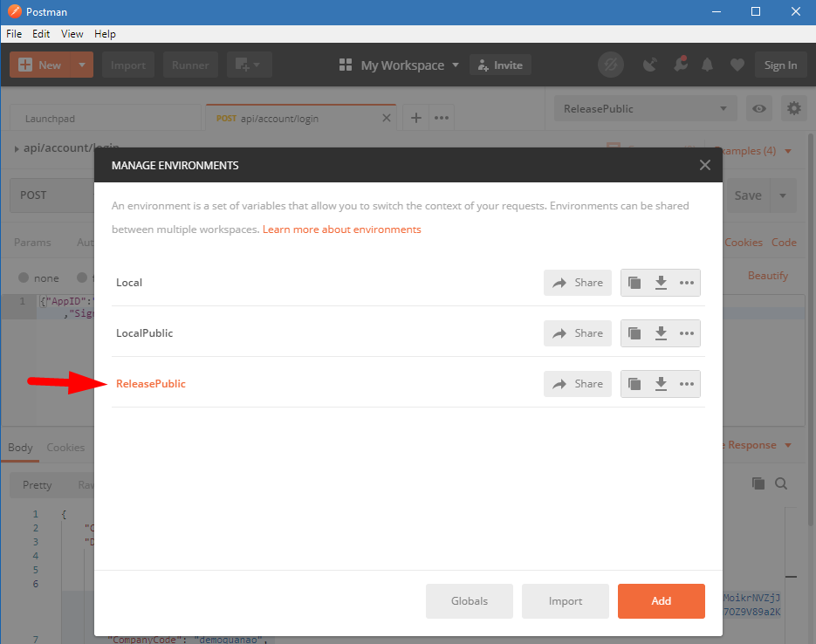Download the Local environment
The width and height of the screenshot is (816, 644).
(661, 283)
